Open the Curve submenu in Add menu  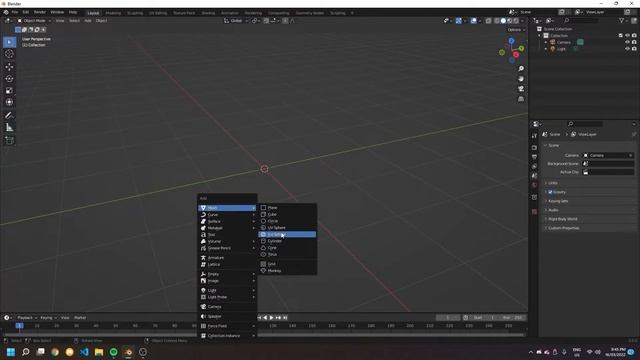(227, 215)
